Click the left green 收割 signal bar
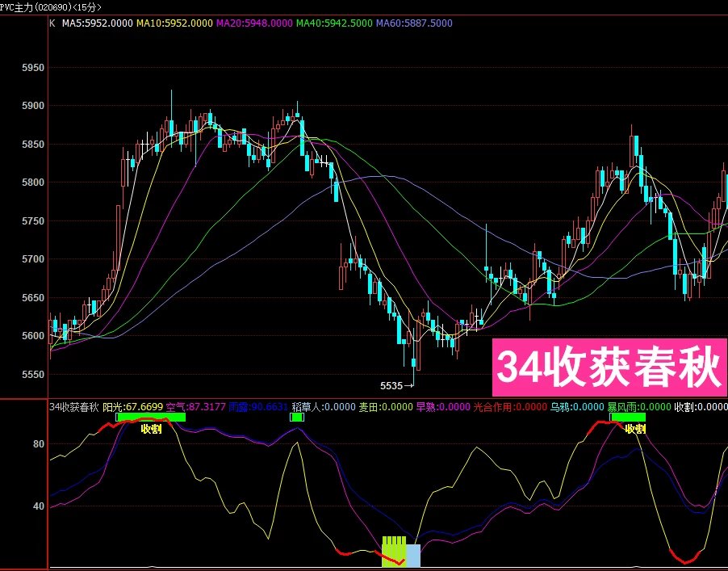Screen dimensions: 728x571 [x=151, y=418]
